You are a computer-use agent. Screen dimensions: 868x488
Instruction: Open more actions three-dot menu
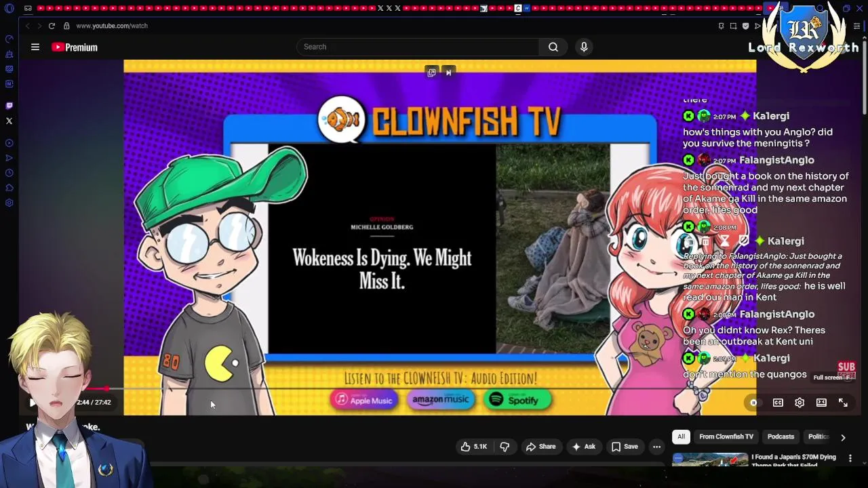click(x=656, y=447)
